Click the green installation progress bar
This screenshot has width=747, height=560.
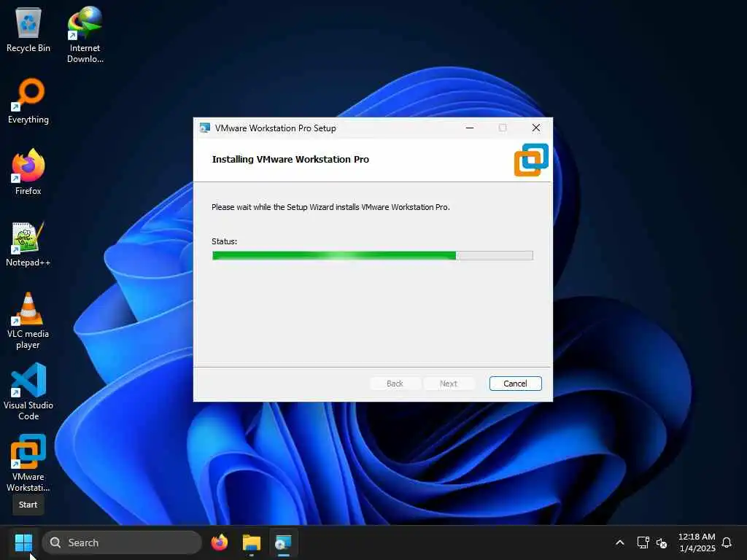[x=373, y=256]
